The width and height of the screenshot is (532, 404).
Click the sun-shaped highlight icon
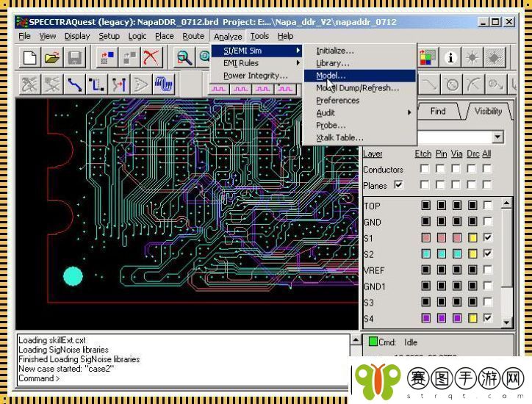[472, 57]
